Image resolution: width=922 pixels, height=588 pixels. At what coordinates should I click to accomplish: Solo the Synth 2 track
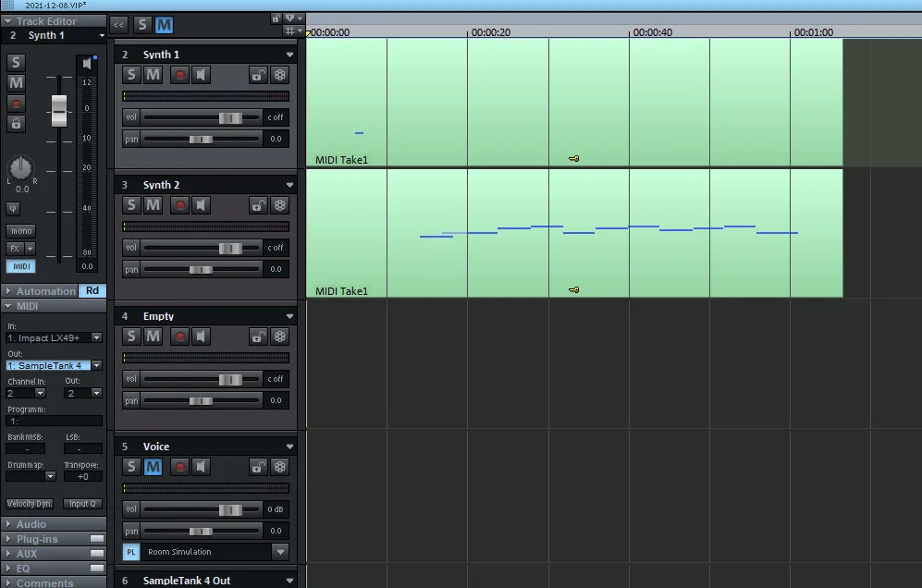click(x=131, y=206)
